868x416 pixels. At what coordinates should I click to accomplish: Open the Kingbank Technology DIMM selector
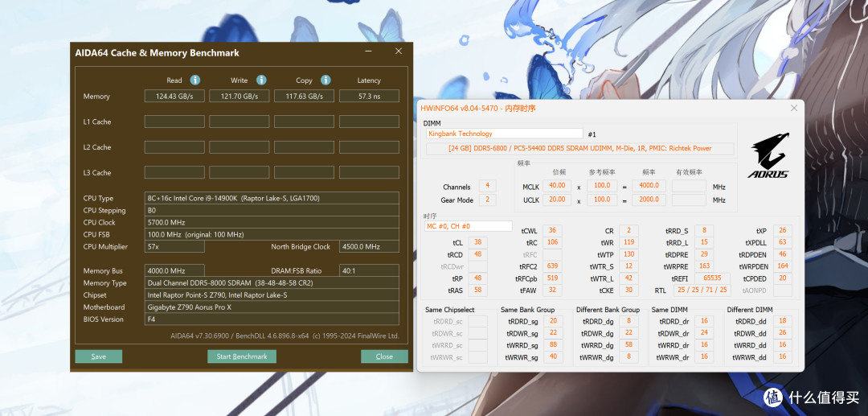[x=504, y=134]
